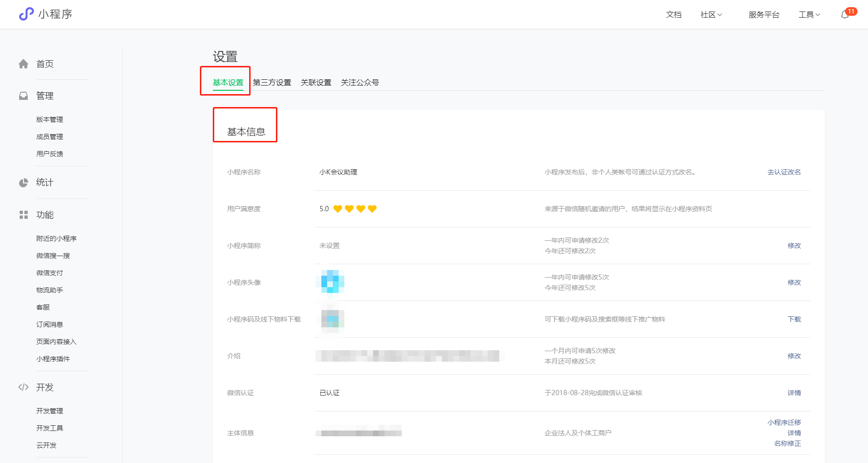The width and height of the screenshot is (868, 463).
Task: Open 客服 in sidebar
Action: tap(43, 307)
